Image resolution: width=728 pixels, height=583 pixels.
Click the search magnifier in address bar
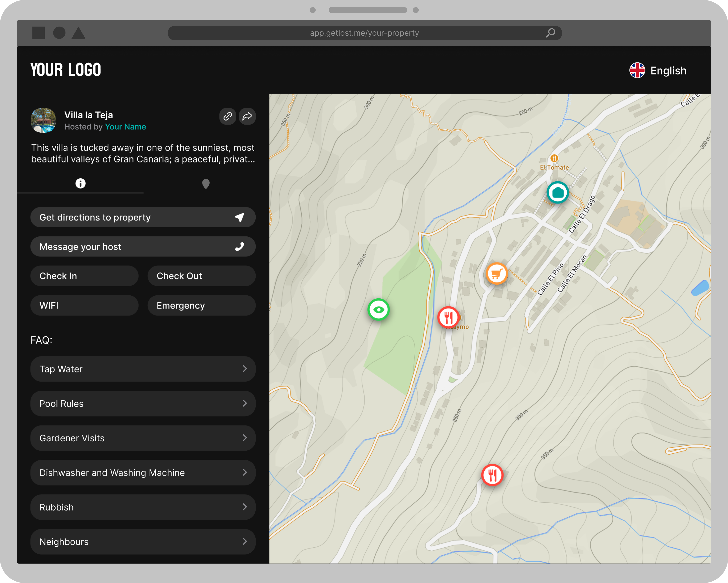pos(550,33)
